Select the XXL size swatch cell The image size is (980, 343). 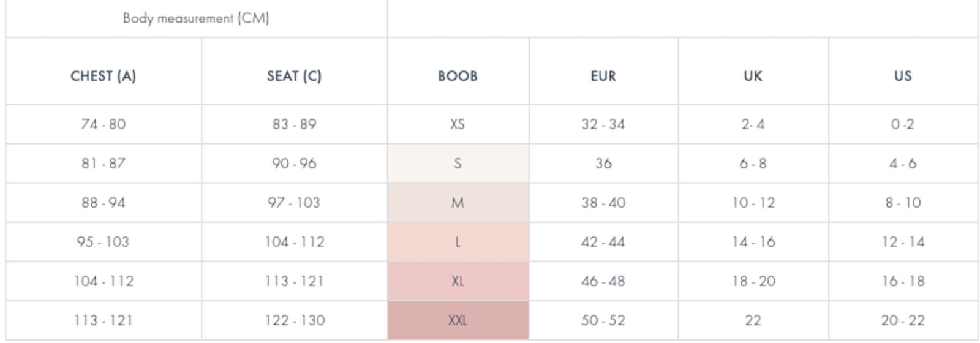pyautogui.click(x=458, y=320)
